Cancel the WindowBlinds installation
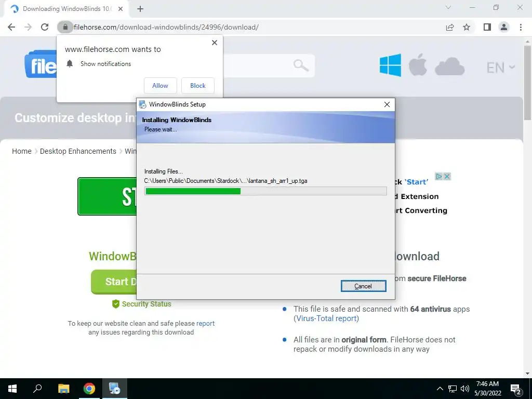This screenshot has width=532, height=399. pyautogui.click(x=363, y=286)
